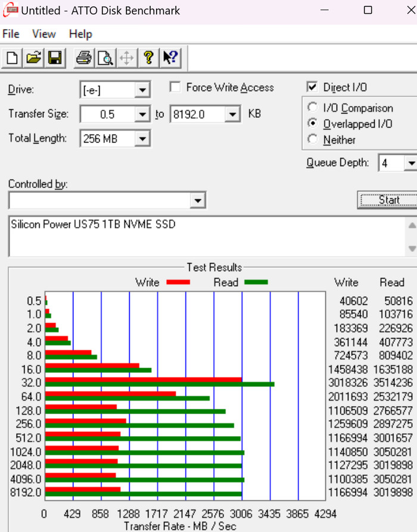Open the Total Length 256 MB dropdown

pyautogui.click(x=142, y=139)
